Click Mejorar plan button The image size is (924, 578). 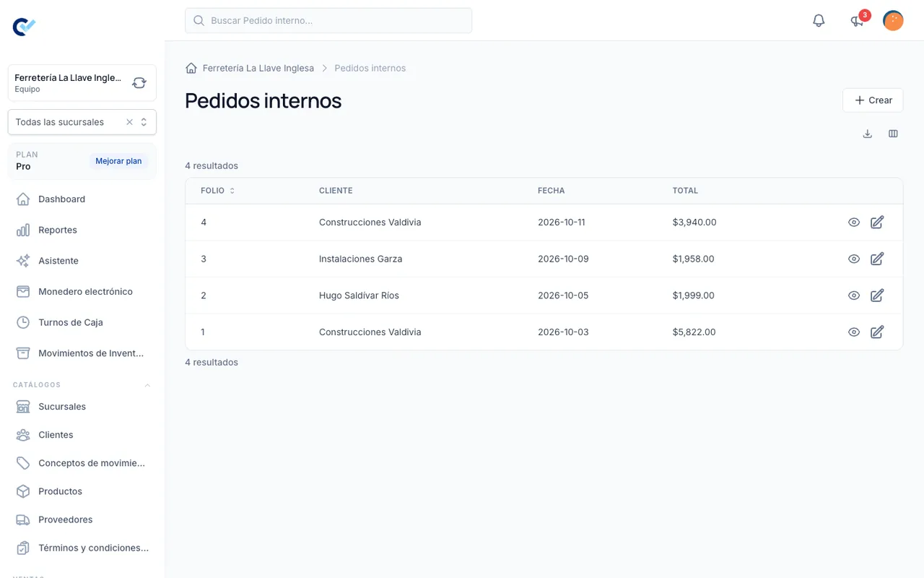point(118,161)
